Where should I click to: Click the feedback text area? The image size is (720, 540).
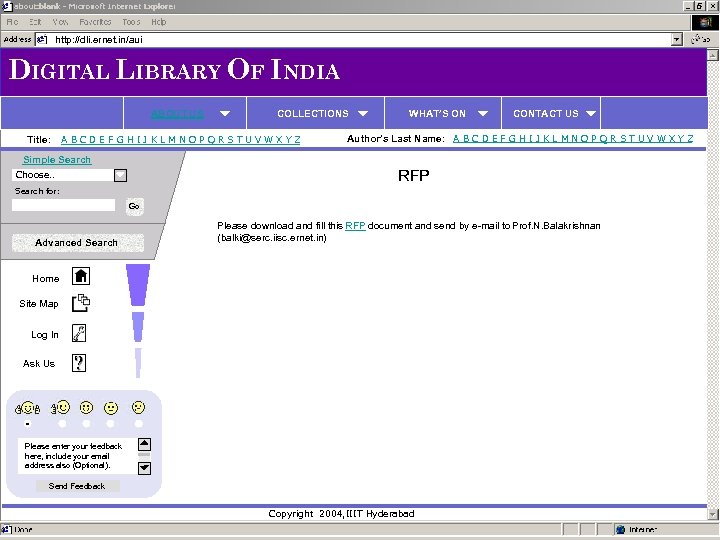(77, 456)
